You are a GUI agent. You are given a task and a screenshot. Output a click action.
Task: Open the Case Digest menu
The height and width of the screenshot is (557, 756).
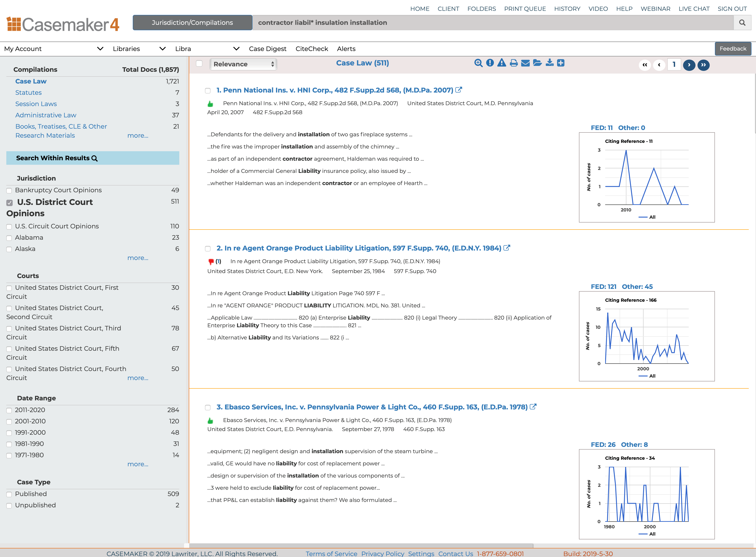(268, 49)
